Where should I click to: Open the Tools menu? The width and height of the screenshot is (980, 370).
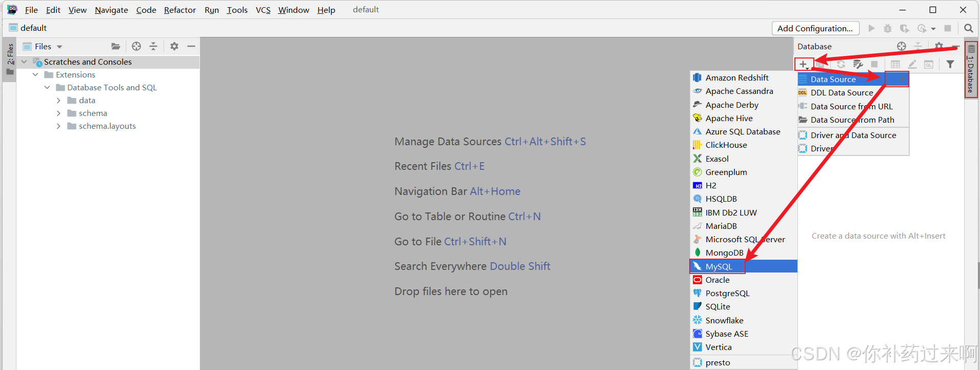[x=237, y=10]
